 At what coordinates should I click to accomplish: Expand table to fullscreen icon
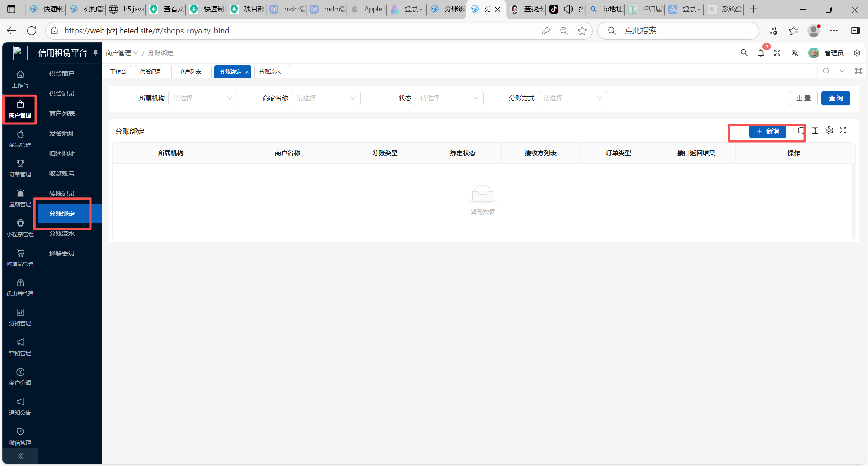coord(843,131)
